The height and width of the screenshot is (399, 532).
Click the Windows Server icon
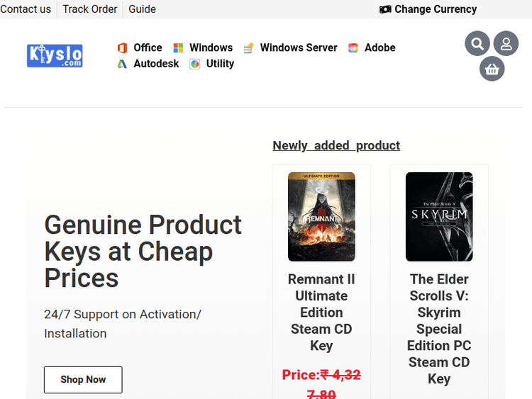(x=248, y=48)
